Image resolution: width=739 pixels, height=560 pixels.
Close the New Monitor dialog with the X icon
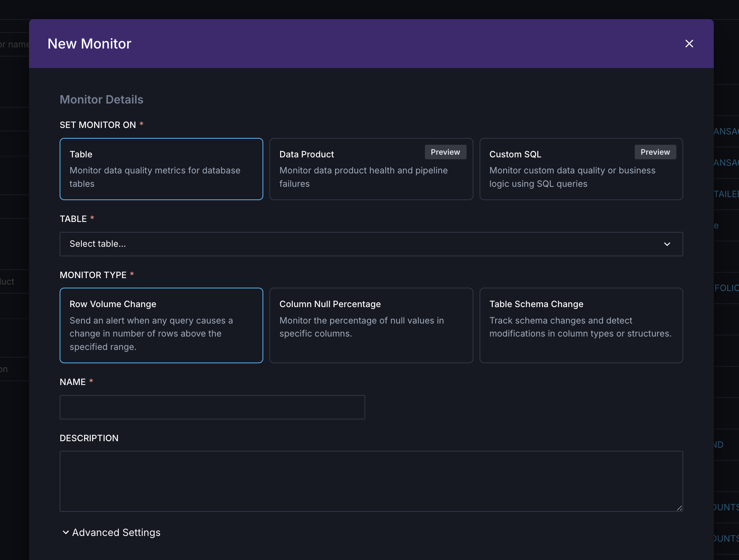coord(689,44)
